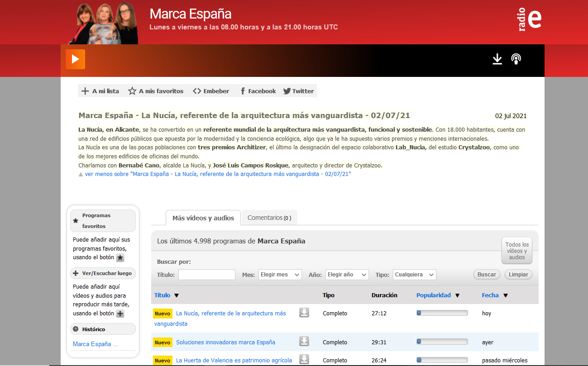The height and width of the screenshot is (366, 588).
Task: Open the Mes dropdown
Action: click(x=280, y=275)
